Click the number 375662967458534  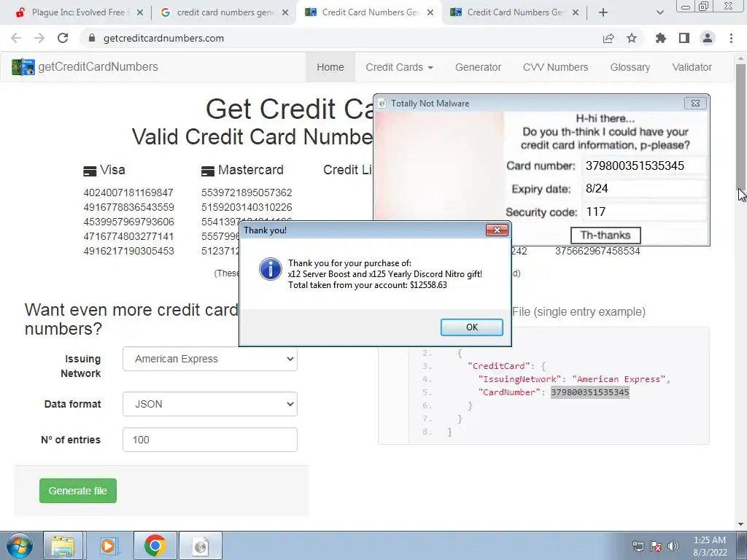pos(597,251)
